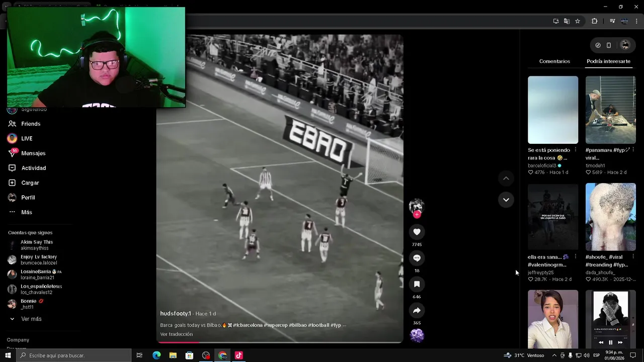This screenshot has height=362, width=644.
Task: Open Los_españoletes account
Action: click(x=34, y=289)
